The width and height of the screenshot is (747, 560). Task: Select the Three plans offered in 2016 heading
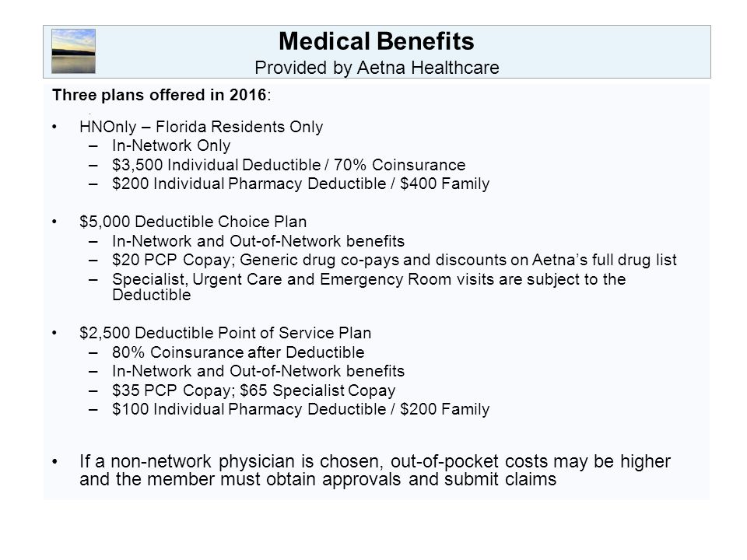click(162, 95)
